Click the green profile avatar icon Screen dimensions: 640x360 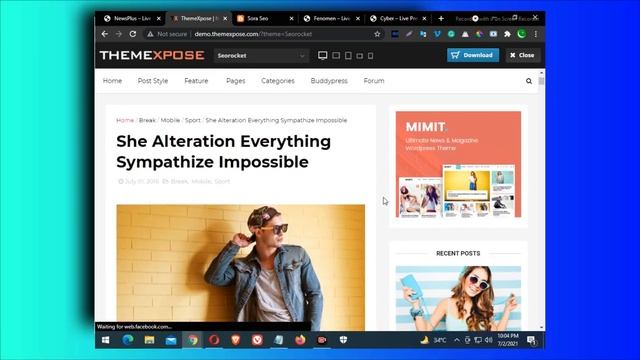[521, 34]
